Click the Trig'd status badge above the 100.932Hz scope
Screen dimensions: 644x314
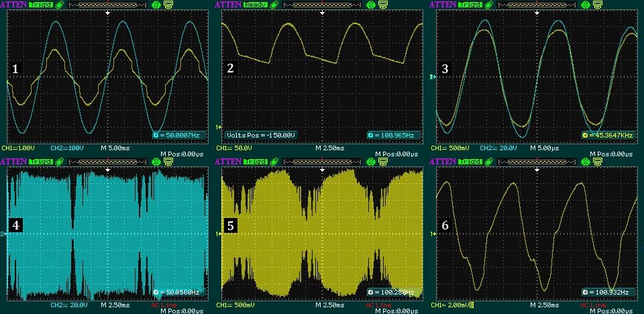pyautogui.click(x=470, y=162)
